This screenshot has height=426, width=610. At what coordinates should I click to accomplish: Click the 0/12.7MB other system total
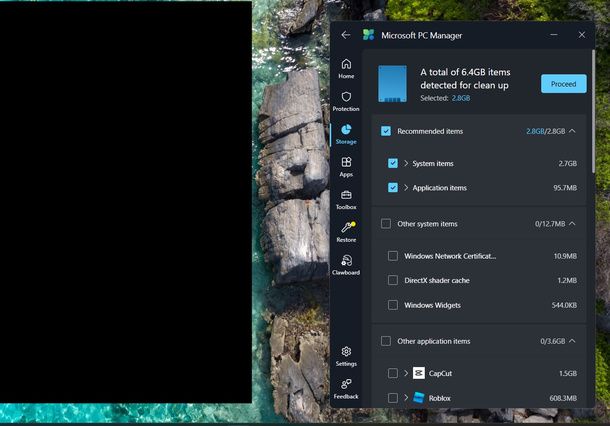click(x=550, y=224)
